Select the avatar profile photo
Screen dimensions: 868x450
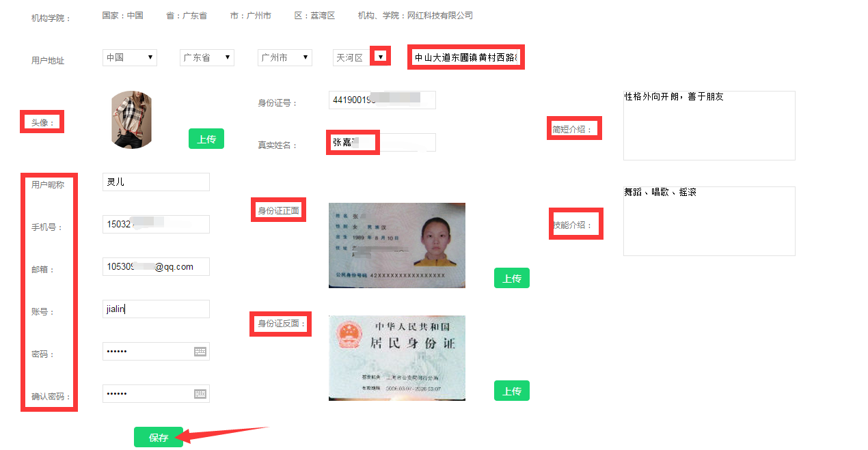pyautogui.click(x=131, y=119)
